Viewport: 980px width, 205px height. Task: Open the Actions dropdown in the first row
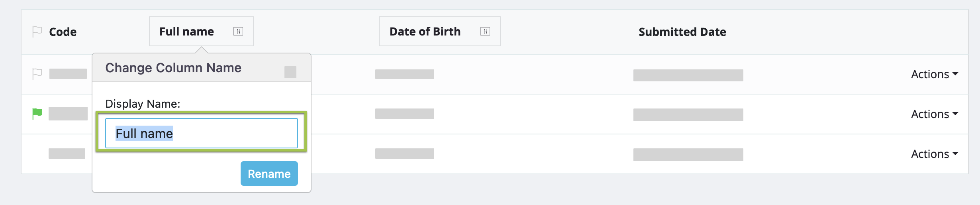point(934,74)
